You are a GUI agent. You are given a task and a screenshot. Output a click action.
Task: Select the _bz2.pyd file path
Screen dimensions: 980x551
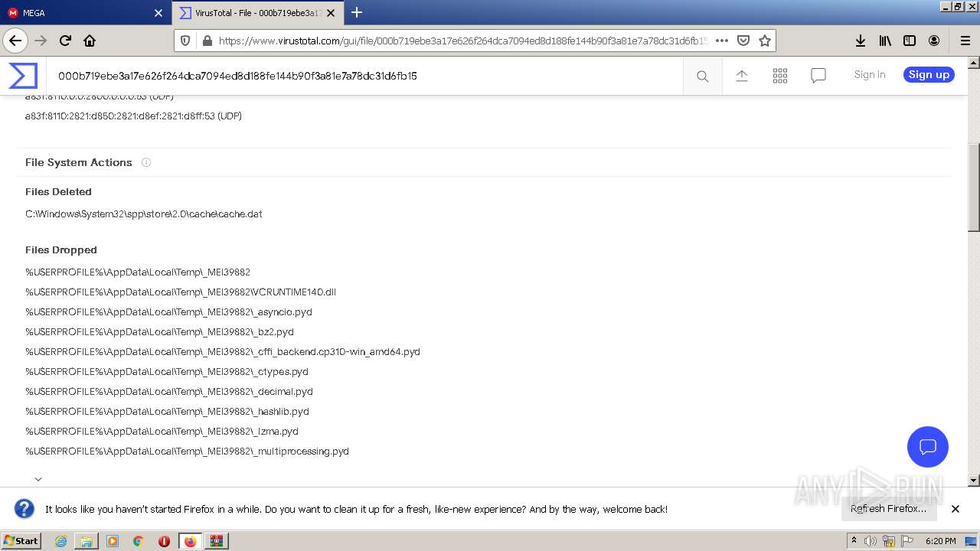point(159,331)
